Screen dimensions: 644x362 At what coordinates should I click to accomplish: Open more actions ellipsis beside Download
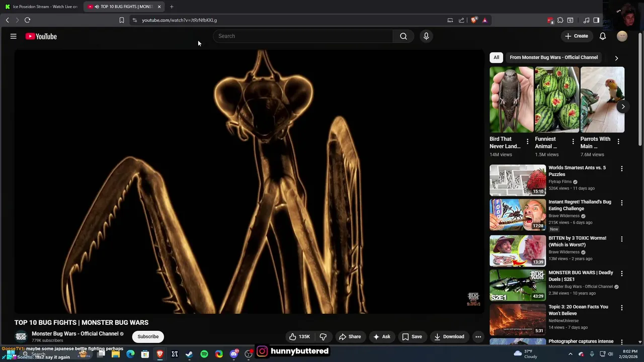(x=478, y=336)
